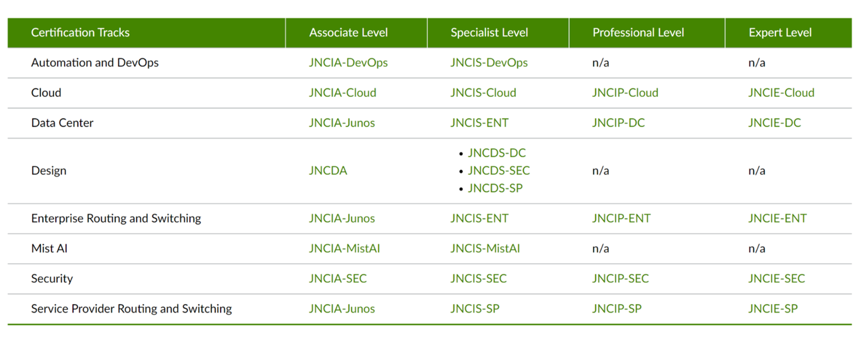868x340 pixels.
Task: Select the JNCIE-SEC expert link
Action: coord(776,279)
